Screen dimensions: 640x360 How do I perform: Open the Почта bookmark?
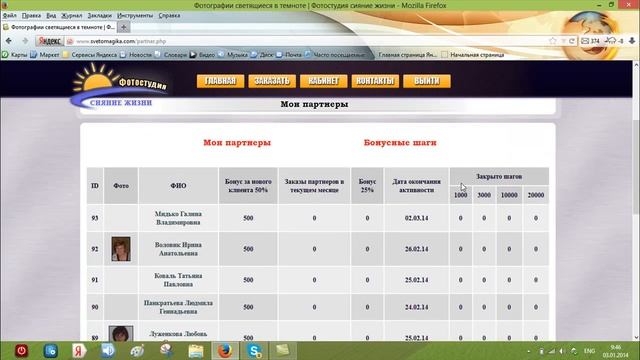click(x=289, y=55)
